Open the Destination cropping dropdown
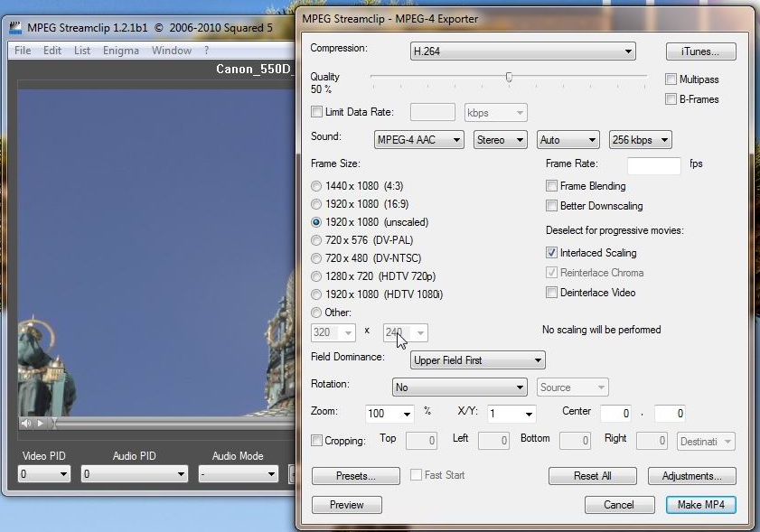Image resolution: width=760 pixels, height=532 pixels. click(x=706, y=442)
